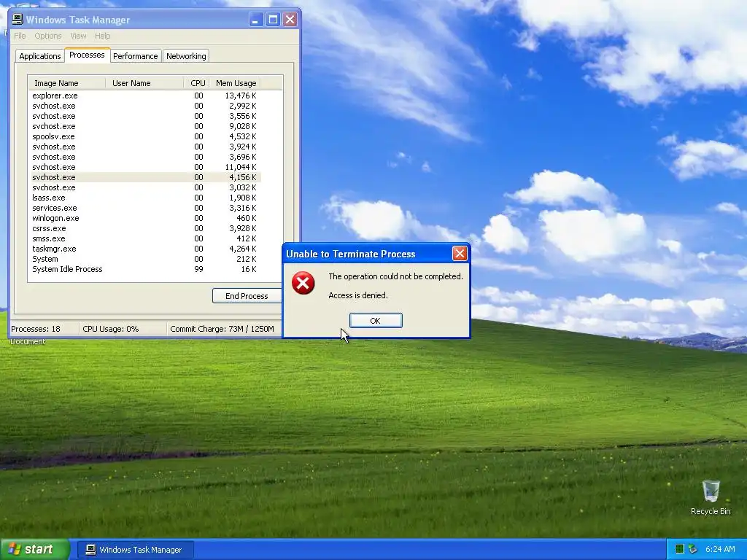This screenshot has width=747, height=560.
Task: Click Windows Task Manager taskbar button
Action: coord(135,550)
